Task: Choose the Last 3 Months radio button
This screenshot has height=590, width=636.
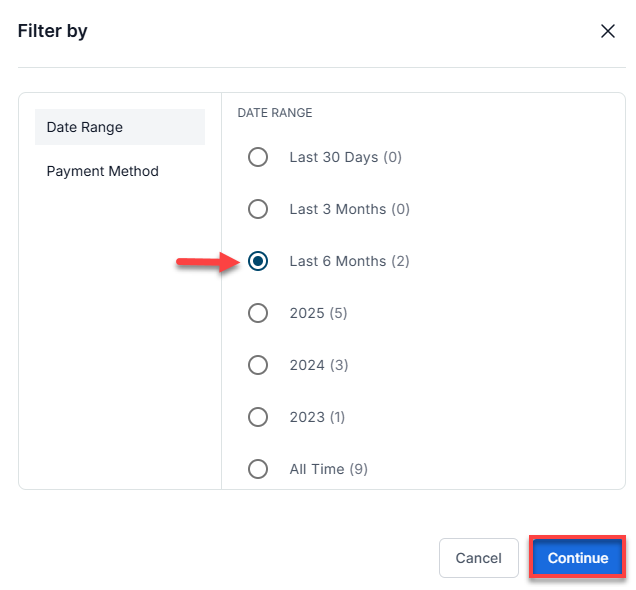Action: coord(258,209)
